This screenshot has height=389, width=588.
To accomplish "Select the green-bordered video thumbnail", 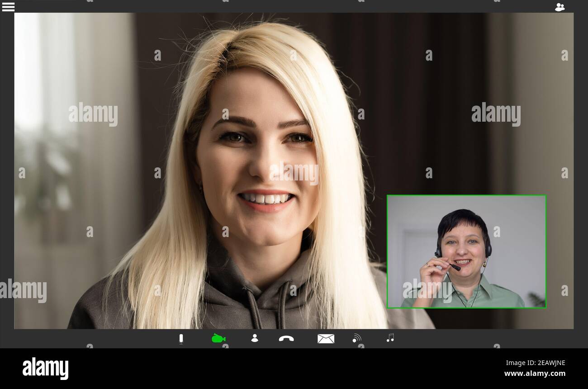I will tap(466, 251).
